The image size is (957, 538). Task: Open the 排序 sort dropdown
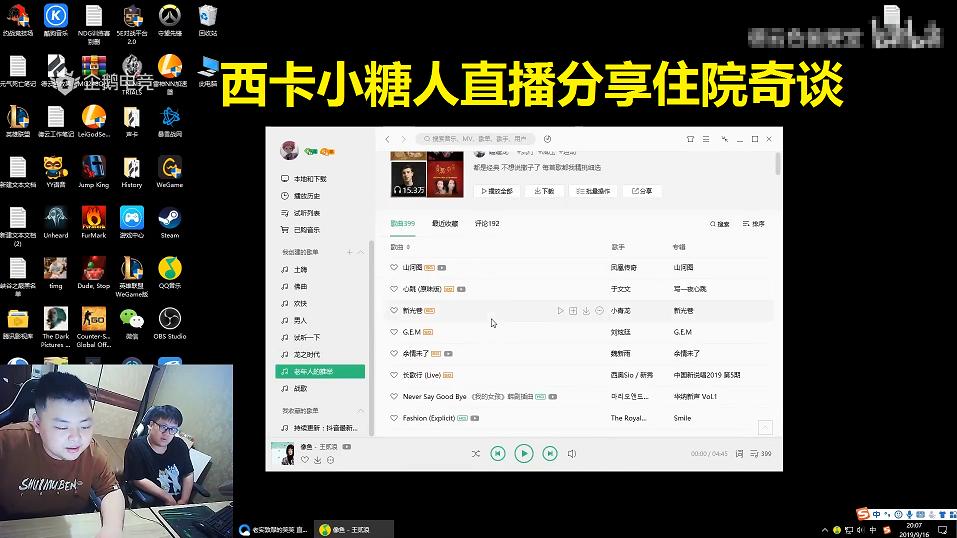coord(754,224)
